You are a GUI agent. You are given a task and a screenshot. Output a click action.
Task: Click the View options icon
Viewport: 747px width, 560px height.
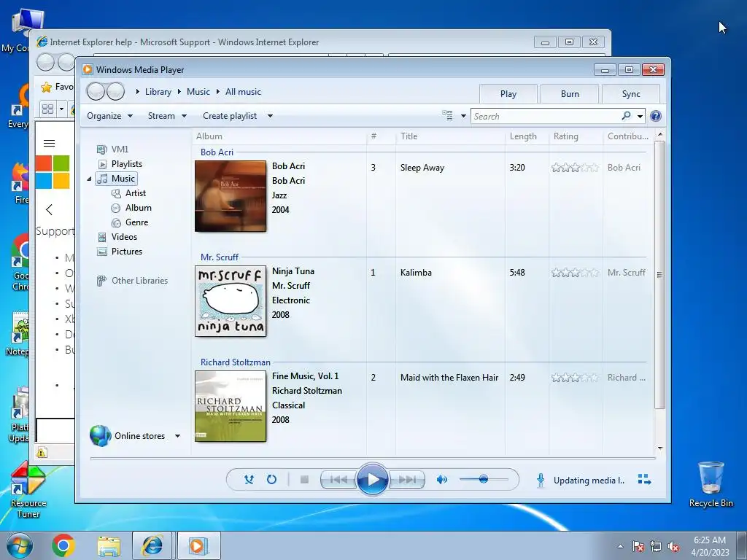[447, 116]
